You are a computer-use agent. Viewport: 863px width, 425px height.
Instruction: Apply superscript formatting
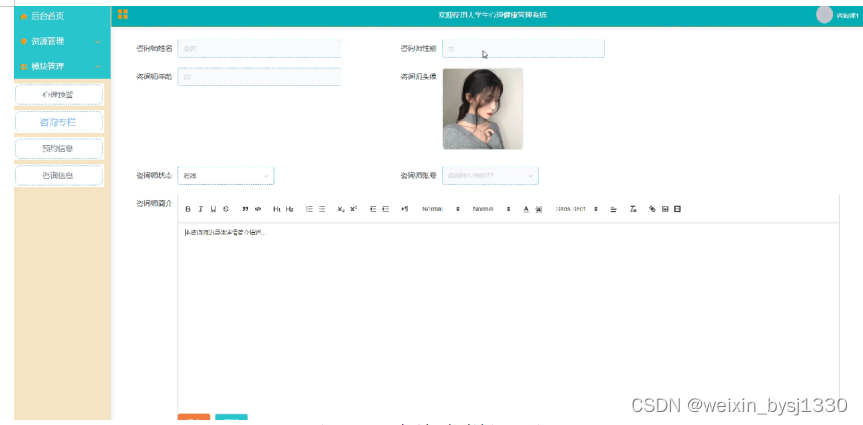coord(353,209)
